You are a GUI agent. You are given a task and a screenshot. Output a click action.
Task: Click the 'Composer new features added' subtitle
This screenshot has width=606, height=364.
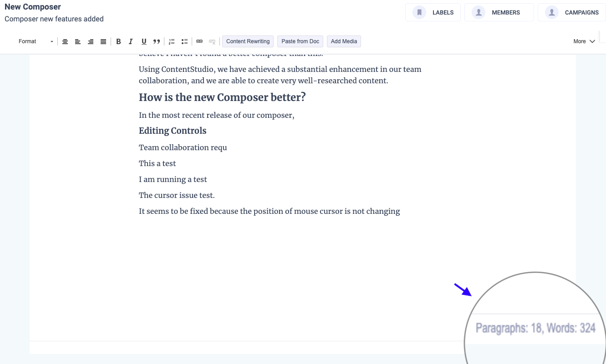pos(54,19)
